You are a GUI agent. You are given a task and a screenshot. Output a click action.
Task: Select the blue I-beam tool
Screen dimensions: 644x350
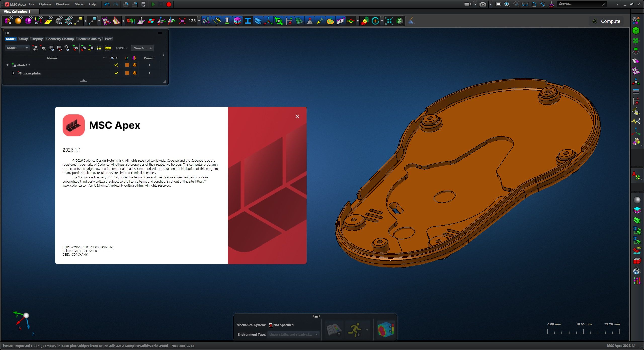[248, 21]
